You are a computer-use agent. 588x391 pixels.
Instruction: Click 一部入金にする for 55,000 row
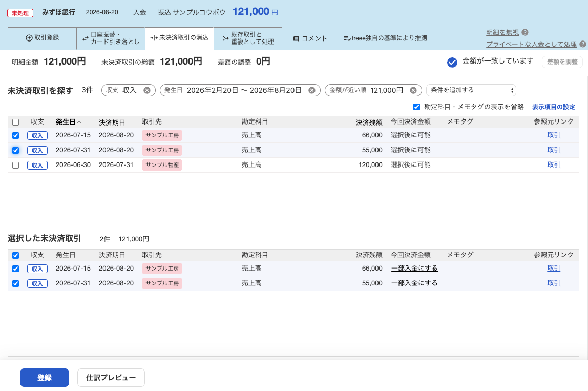414,283
